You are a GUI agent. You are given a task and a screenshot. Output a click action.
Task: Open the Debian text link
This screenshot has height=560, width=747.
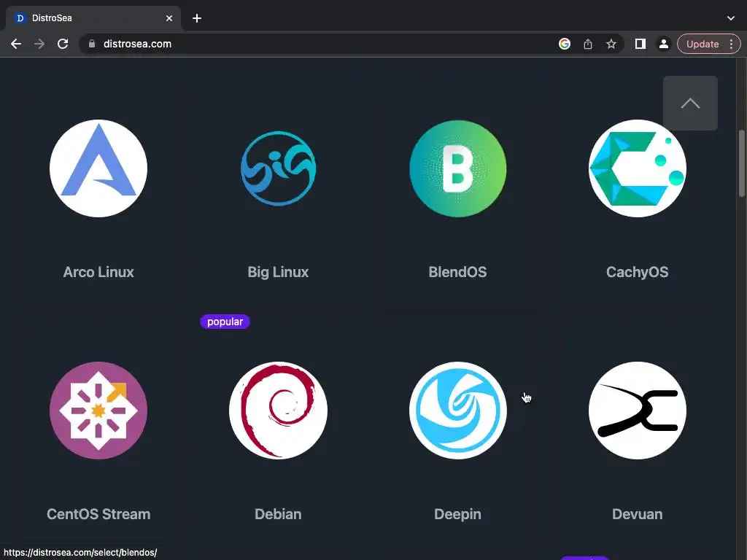(x=278, y=514)
